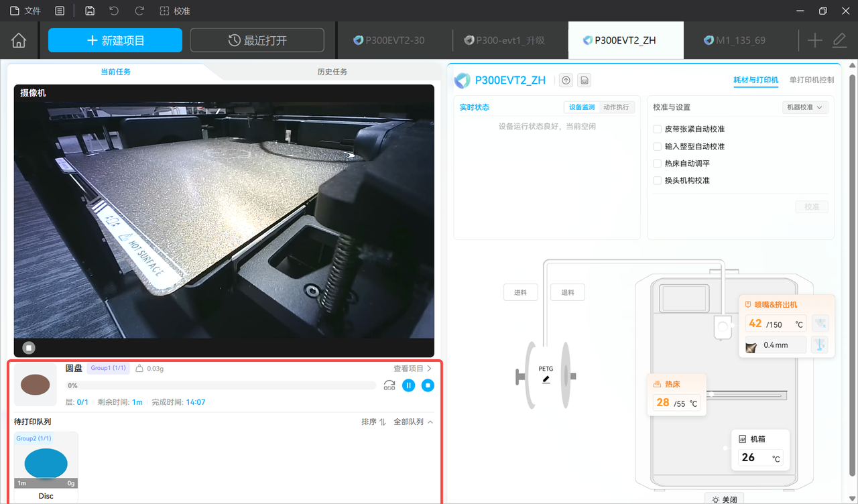Screen dimensions: 858x504
Task: Click the 退料 retract button
Action: (x=568, y=292)
